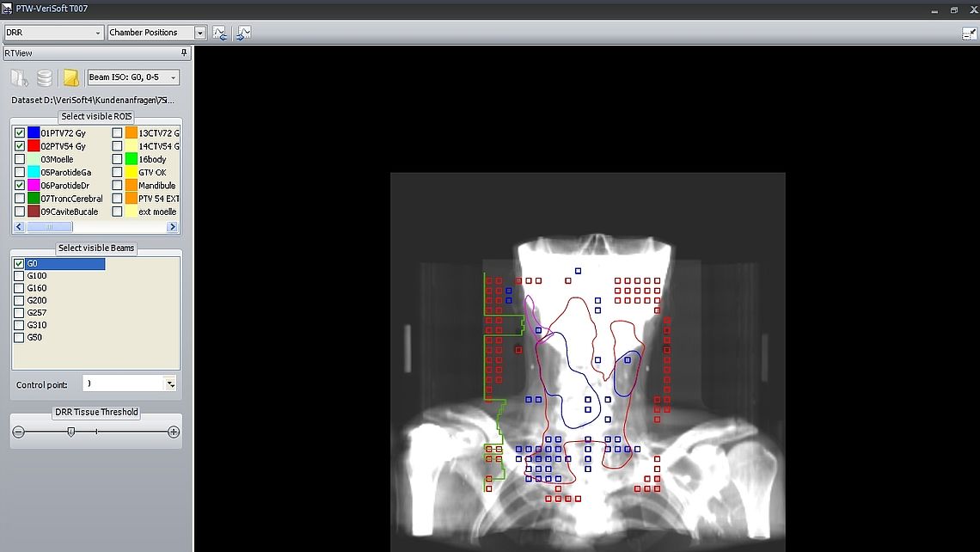
Task: Click the right blue curve-arrow toolbar icon
Action: pyautogui.click(x=244, y=33)
